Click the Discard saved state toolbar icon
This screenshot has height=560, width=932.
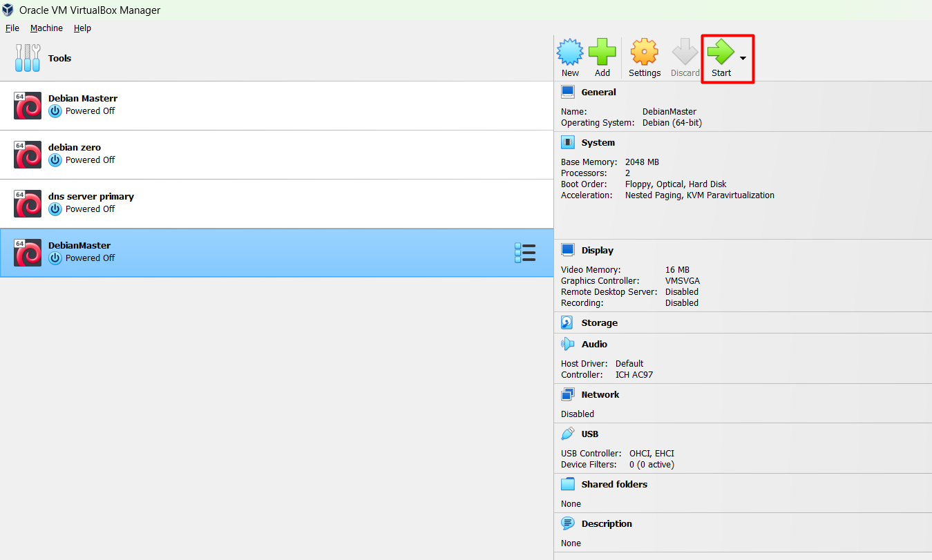click(x=685, y=52)
